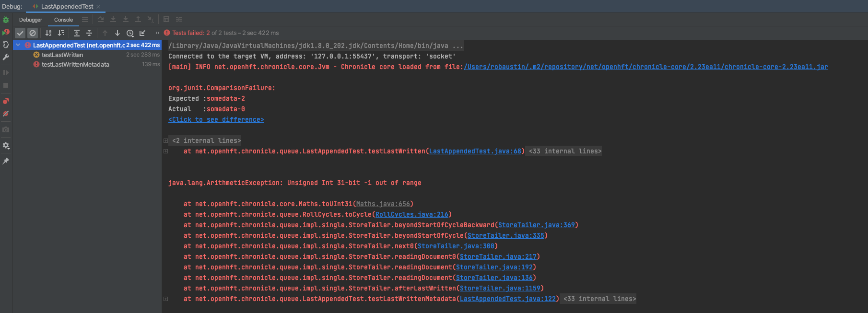
Task: Select the testLastWritten test result
Action: pos(87,55)
